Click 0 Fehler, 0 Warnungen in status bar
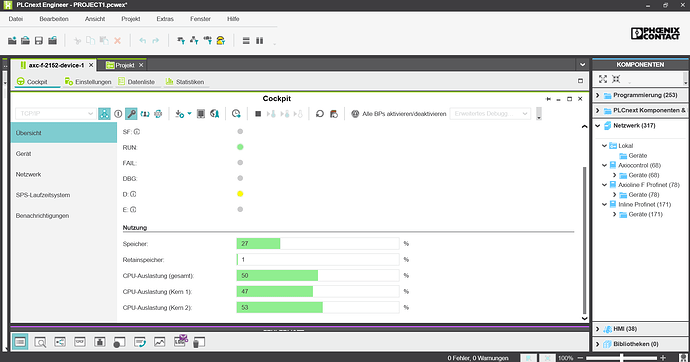 [478, 358]
